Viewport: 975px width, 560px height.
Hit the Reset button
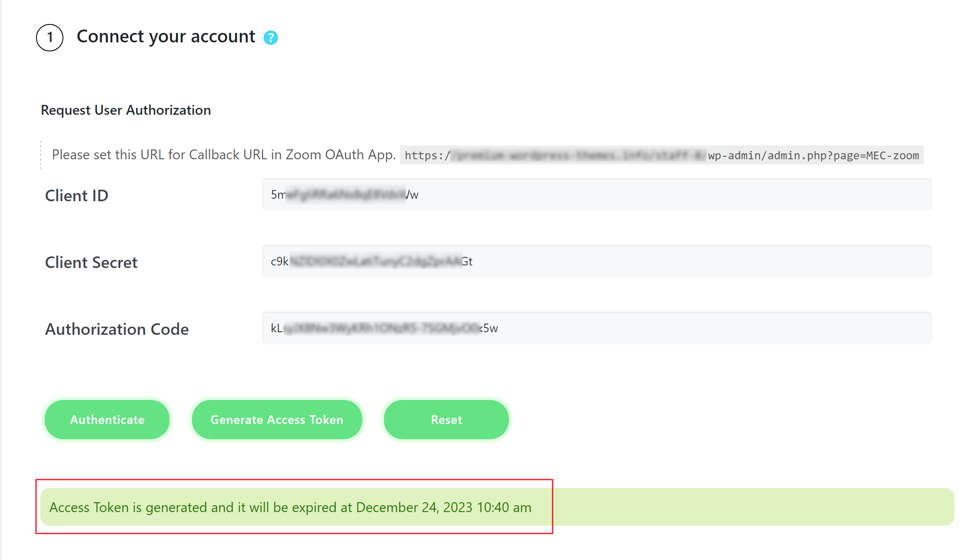(x=446, y=420)
